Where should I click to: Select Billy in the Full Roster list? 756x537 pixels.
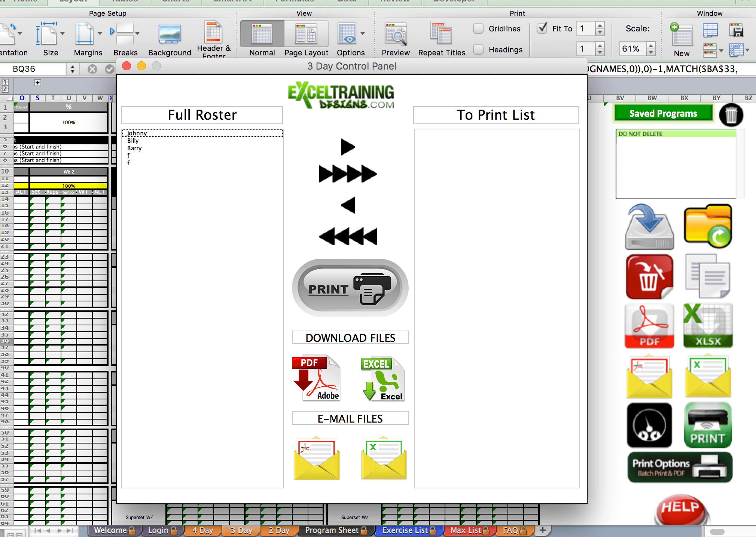tap(202, 141)
